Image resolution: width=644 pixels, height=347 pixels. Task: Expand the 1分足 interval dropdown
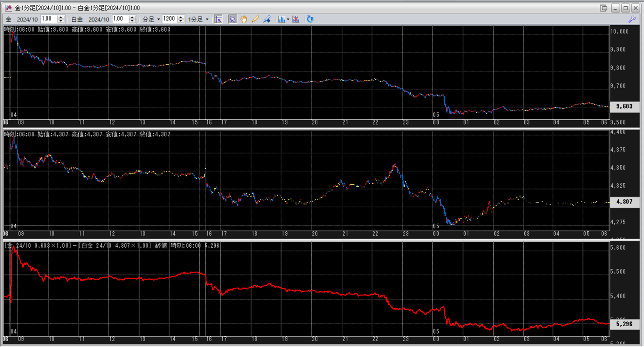(x=198, y=19)
